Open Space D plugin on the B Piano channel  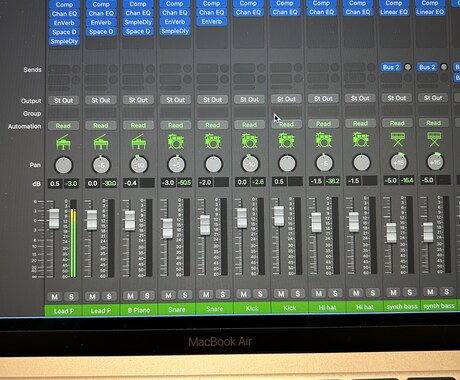click(138, 32)
